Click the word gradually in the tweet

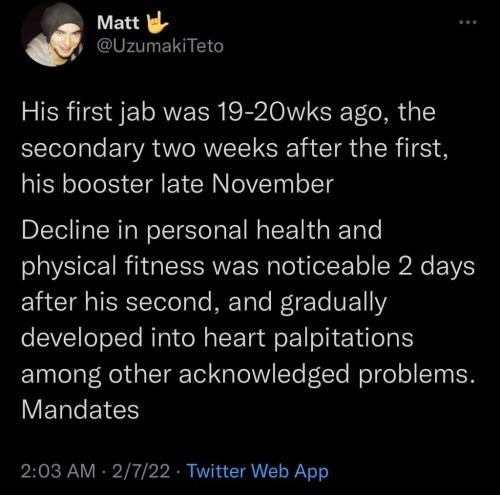(333, 303)
